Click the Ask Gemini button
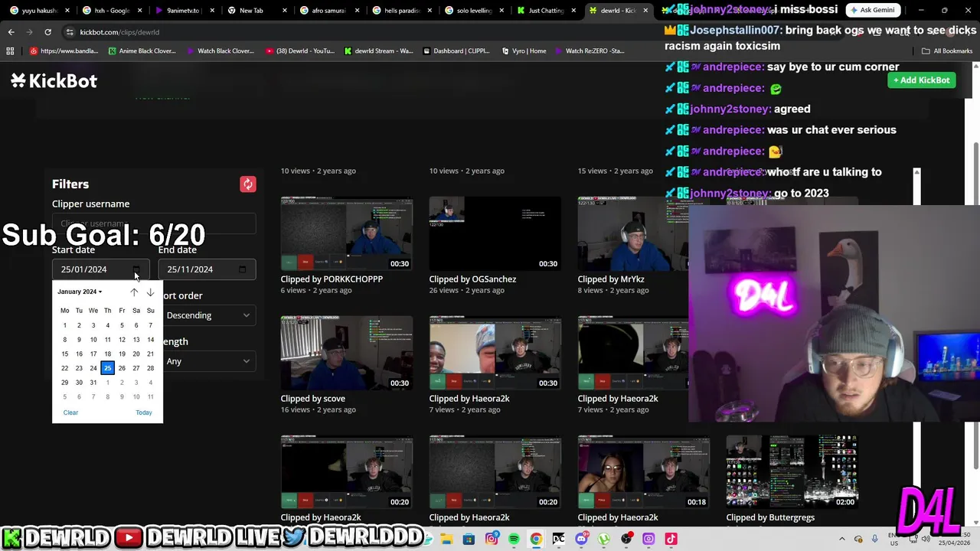 point(873,10)
